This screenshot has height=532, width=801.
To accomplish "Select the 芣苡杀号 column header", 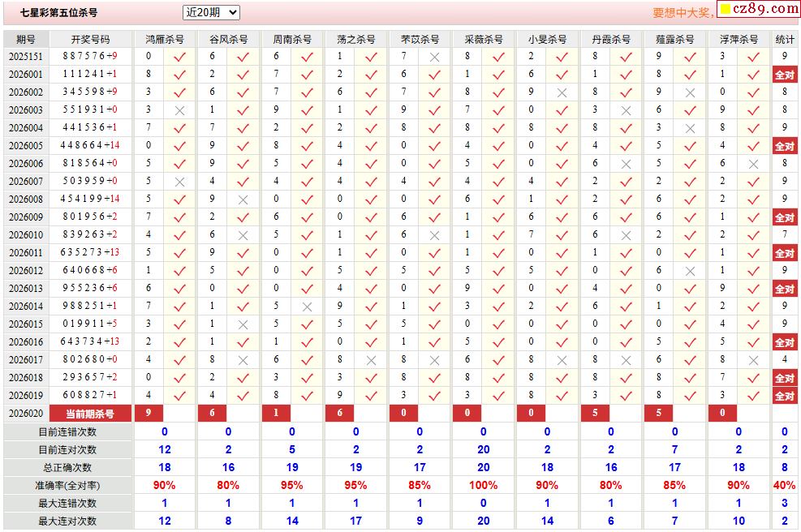I will 420,39.
